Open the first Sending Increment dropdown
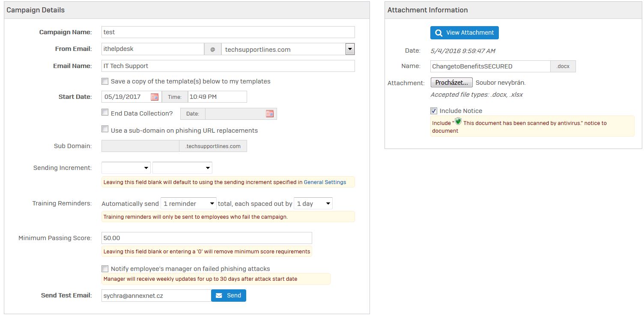Screen dimensions: 644x318 pos(126,168)
